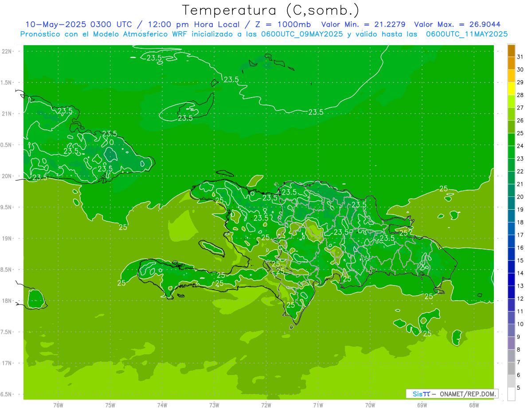Click the '20N' latitude axis label
Screen dimensions: 532x411
click(x=7, y=176)
